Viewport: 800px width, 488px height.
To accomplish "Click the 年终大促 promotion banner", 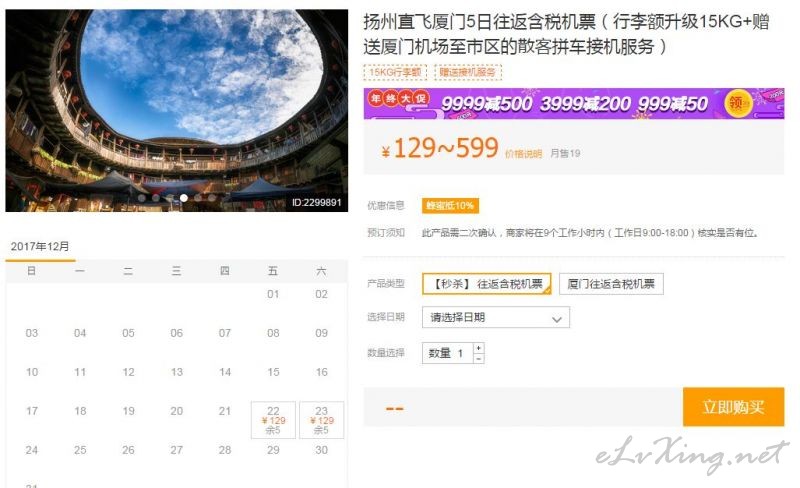I will [574, 104].
